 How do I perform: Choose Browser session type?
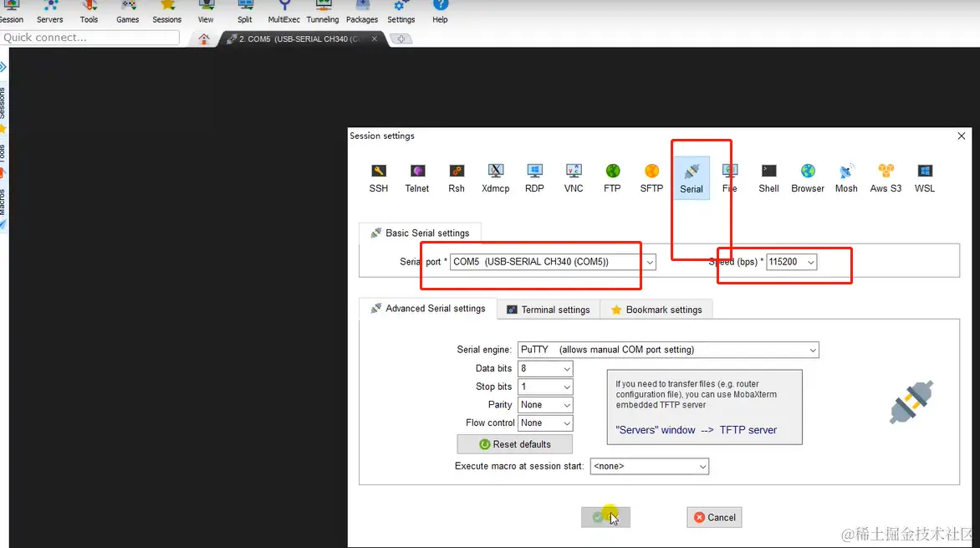pos(808,177)
